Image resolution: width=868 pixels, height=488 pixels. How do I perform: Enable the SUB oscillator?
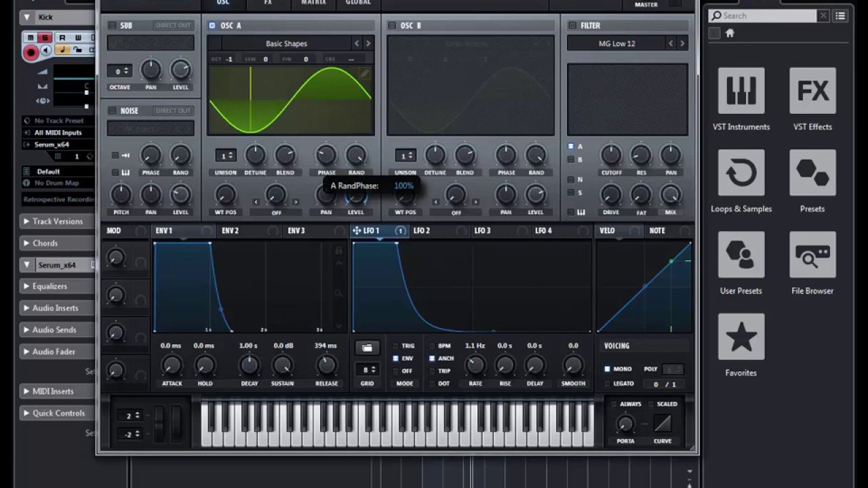112,26
